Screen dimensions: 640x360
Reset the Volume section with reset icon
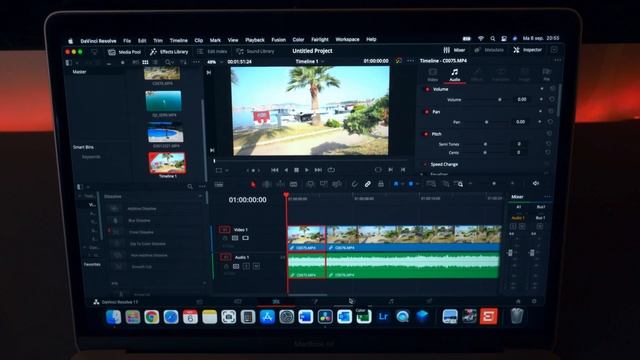tap(552, 89)
